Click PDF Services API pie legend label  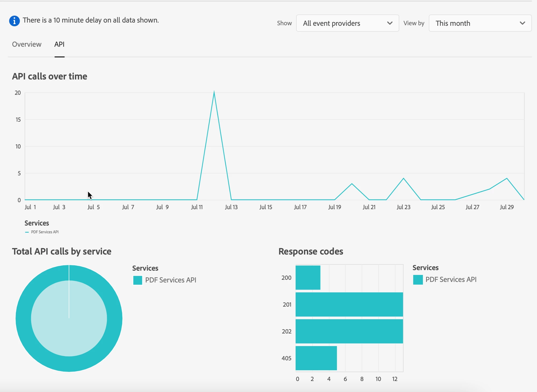pyautogui.click(x=170, y=280)
